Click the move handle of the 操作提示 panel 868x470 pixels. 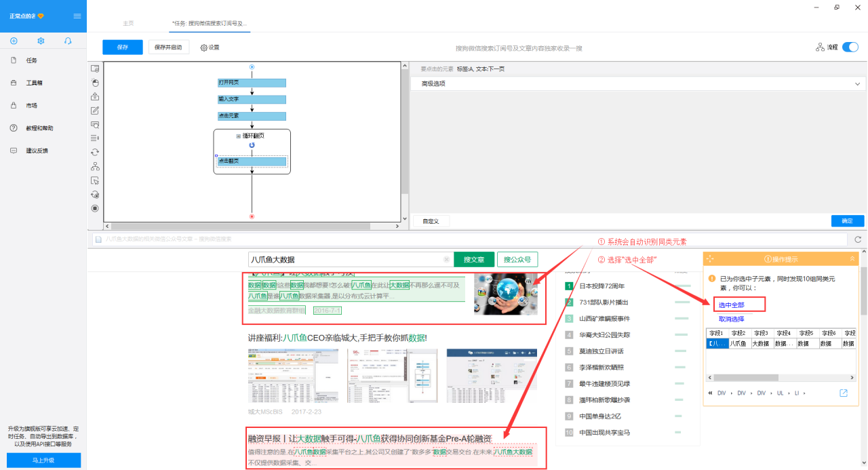click(x=710, y=259)
